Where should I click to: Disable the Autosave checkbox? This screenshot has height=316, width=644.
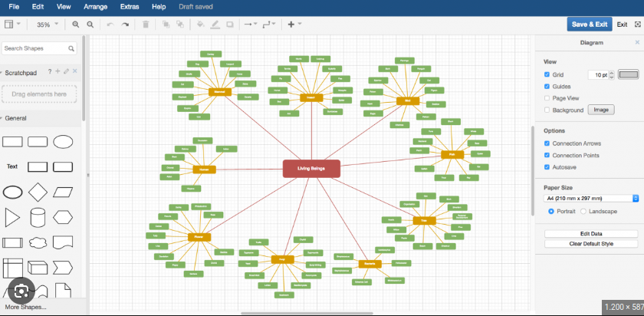click(547, 166)
